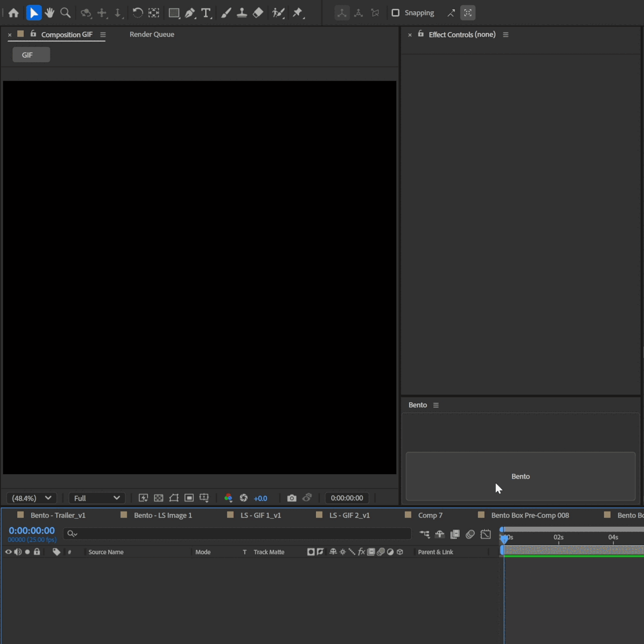Switch to Comp 7 timeline tab
This screenshot has height=644, width=644.
(430, 515)
